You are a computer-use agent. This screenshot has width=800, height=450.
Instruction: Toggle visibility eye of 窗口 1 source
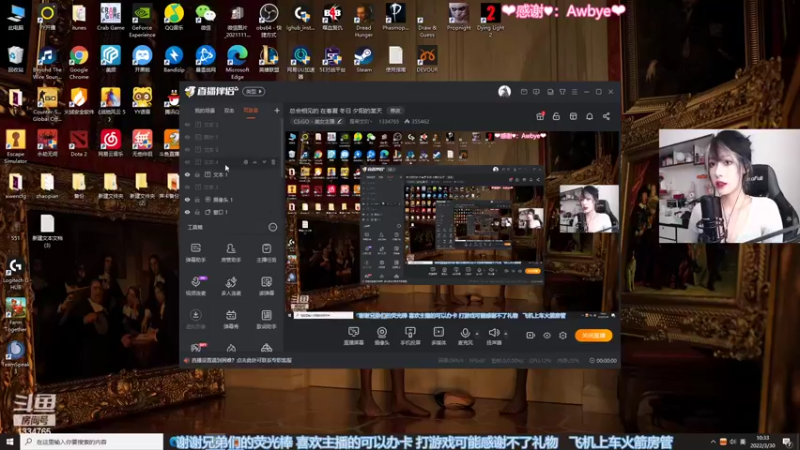pyautogui.click(x=187, y=212)
